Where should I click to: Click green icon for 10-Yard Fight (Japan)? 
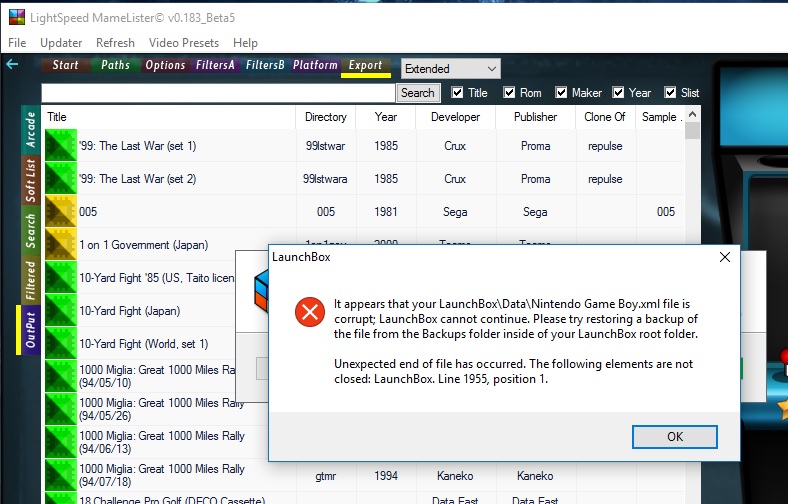pyautogui.click(x=61, y=311)
